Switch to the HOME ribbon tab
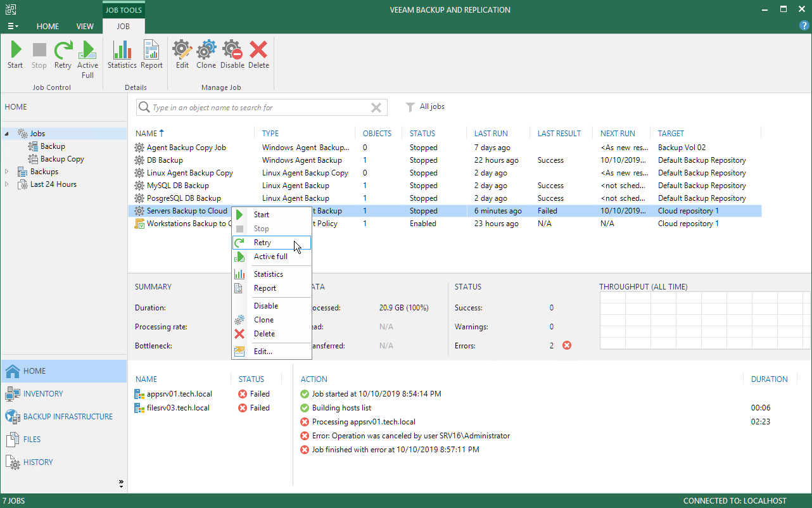Screen dimensions: 812x508 point(48,27)
